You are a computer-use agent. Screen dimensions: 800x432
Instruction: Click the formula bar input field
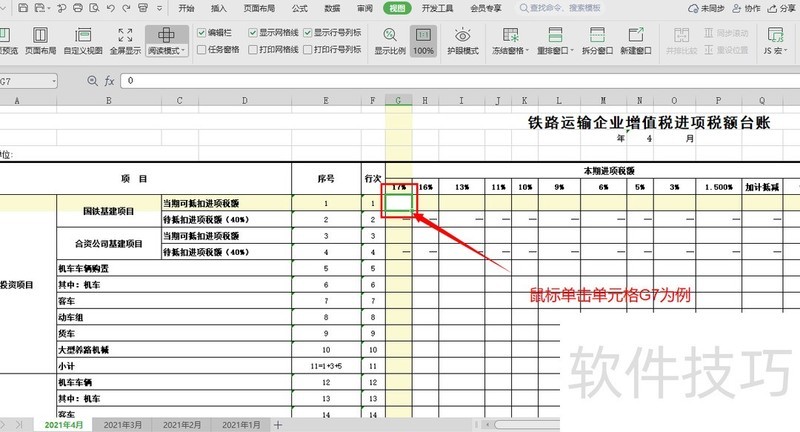pos(460,81)
